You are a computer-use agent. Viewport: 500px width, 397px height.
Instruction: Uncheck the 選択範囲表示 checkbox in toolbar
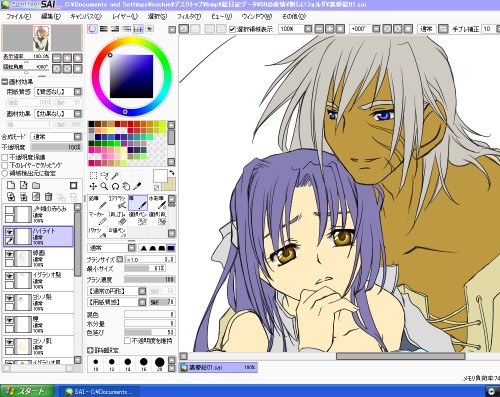coord(232,29)
